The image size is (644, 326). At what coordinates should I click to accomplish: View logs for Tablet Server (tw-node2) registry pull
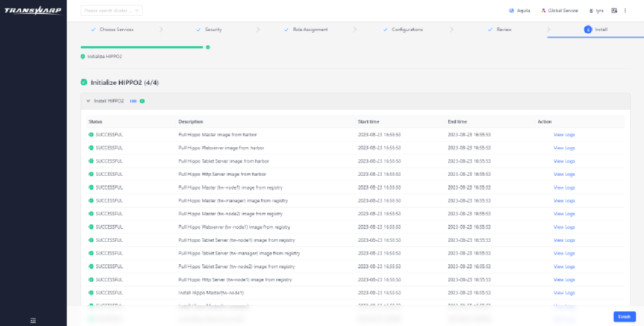coord(564,267)
